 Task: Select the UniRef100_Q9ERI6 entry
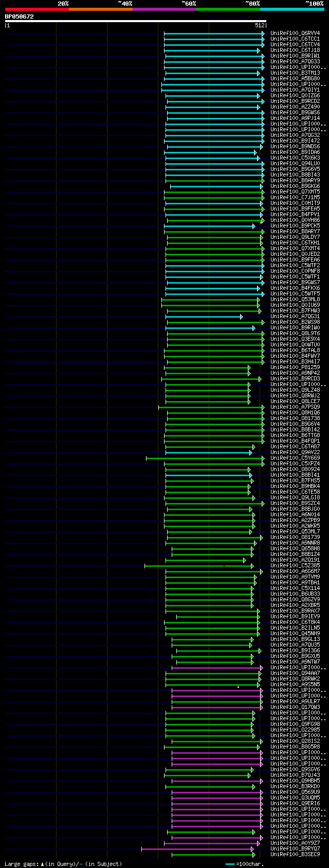[295, 803]
